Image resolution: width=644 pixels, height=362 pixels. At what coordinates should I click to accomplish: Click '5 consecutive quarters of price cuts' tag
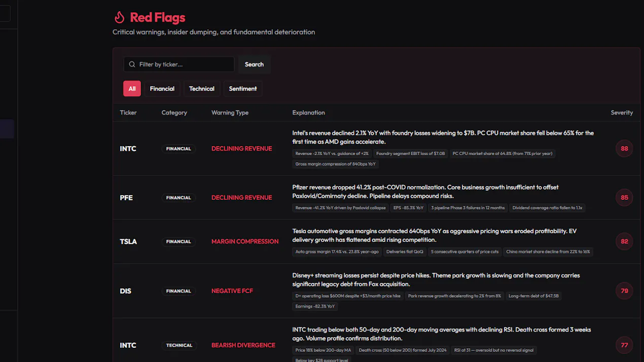point(465,251)
